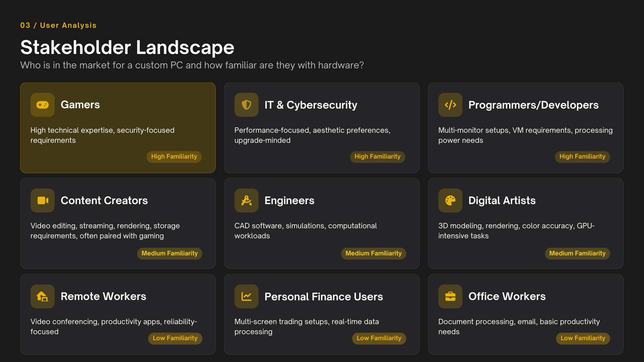
Task: Click the 03 / User Analysis section label
Action: 58,25
